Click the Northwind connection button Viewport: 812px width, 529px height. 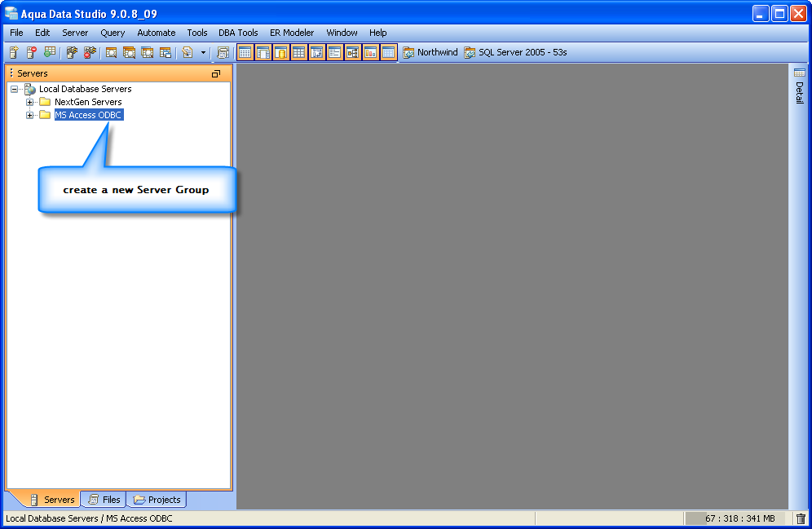click(x=430, y=52)
